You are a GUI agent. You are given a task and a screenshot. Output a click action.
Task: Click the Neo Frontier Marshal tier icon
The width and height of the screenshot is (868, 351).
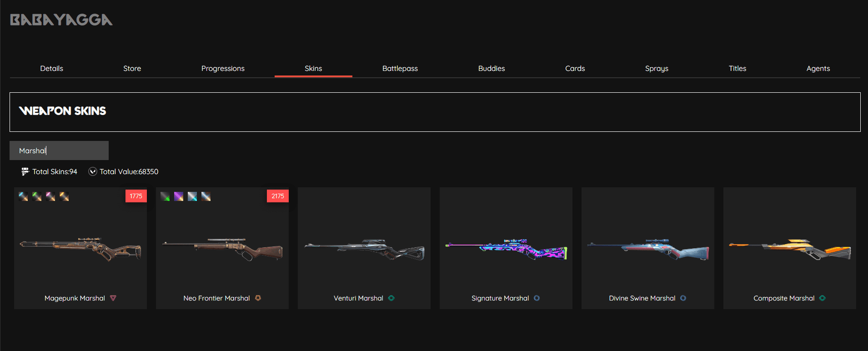point(258,298)
